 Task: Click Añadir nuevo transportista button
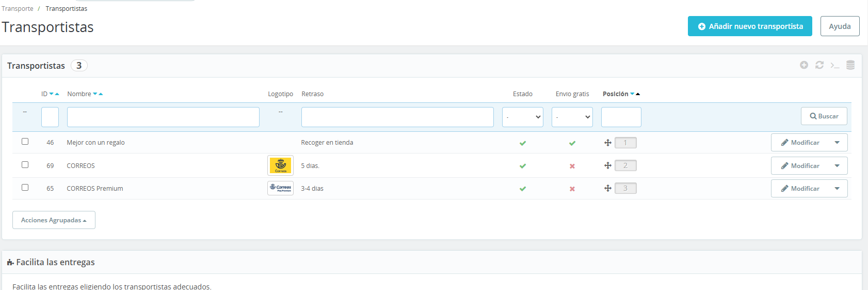coord(750,26)
